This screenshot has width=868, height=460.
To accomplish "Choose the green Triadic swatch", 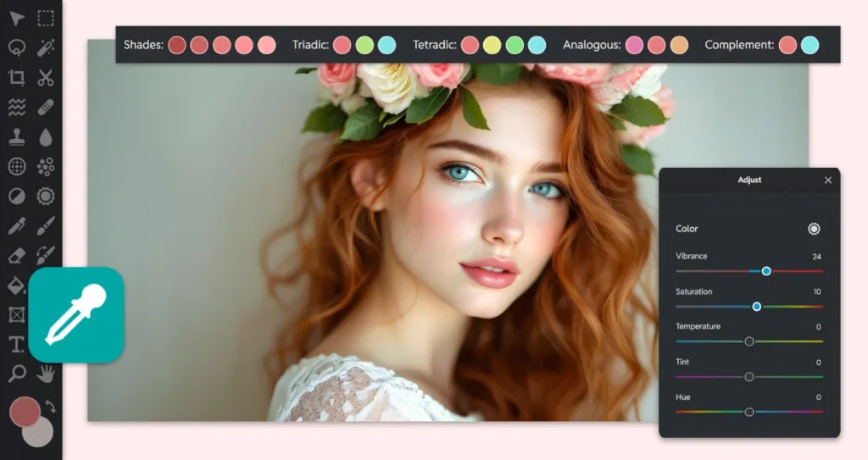I will [364, 45].
